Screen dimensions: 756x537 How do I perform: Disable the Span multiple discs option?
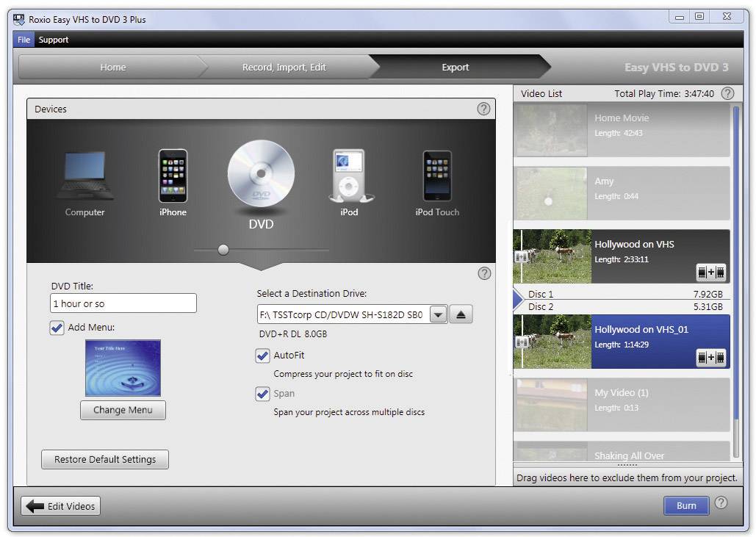click(263, 394)
